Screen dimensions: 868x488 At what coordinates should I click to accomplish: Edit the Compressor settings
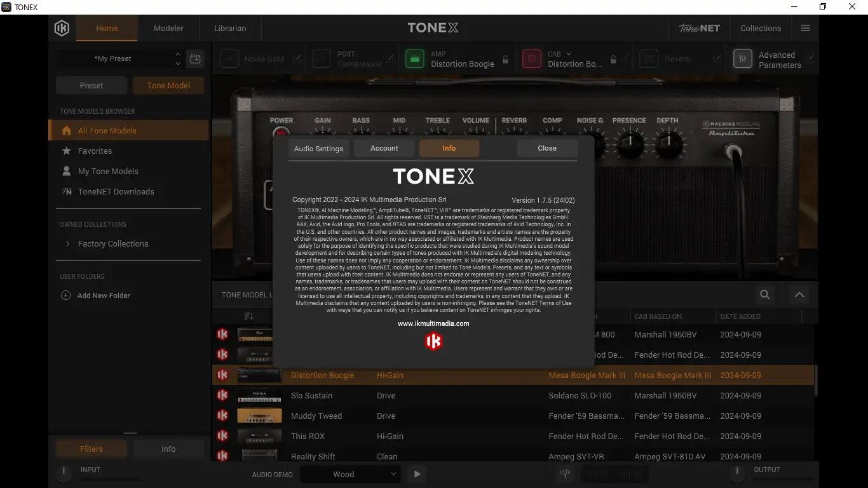(x=390, y=58)
